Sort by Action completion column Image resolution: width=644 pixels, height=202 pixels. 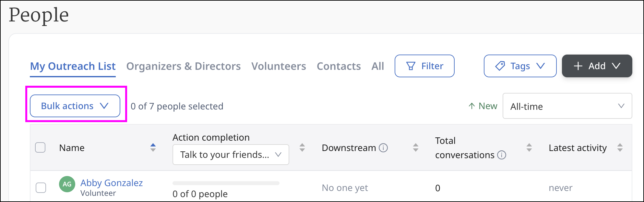(x=302, y=148)
